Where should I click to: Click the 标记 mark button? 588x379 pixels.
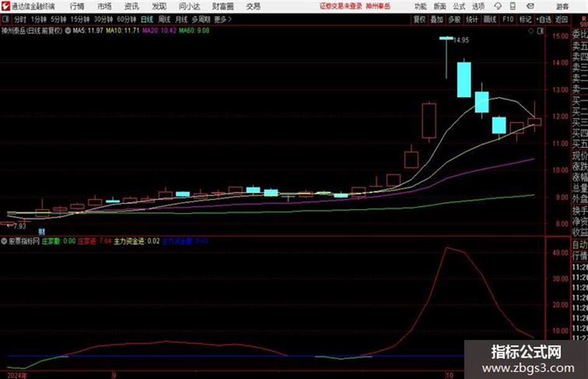pyautogui.click(x=525, y=19)
